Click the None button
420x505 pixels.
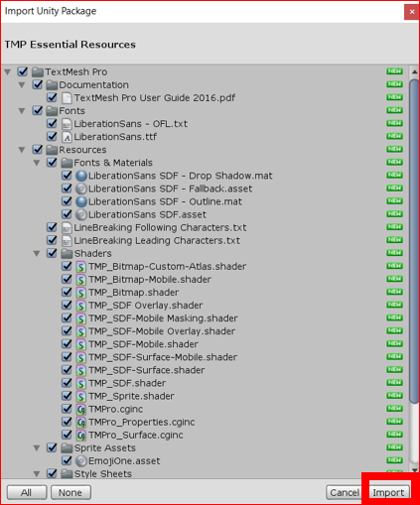[x=70, y=492]
